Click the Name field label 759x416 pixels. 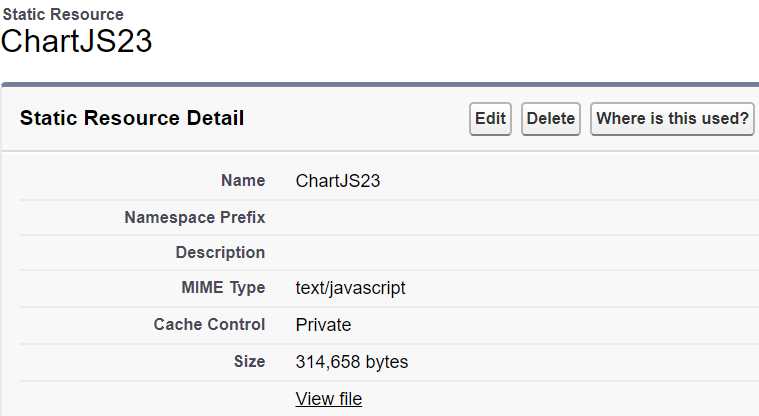[x=243, y=181]
